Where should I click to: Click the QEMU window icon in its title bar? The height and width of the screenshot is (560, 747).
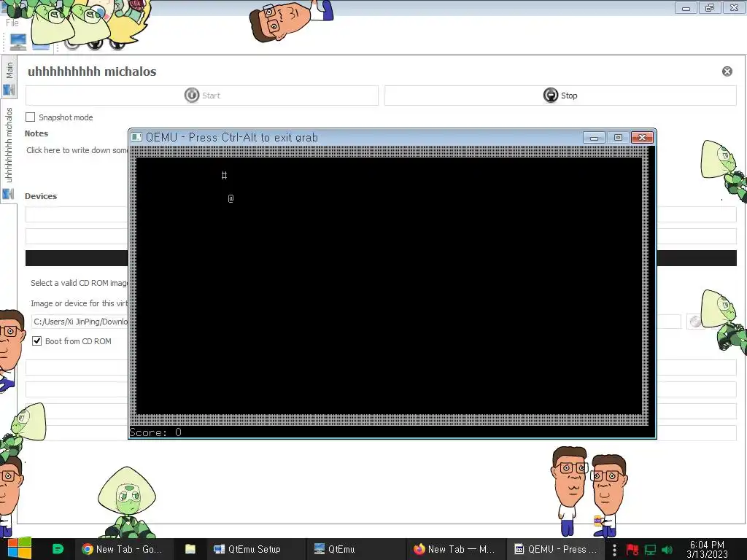tap(136, 137)
